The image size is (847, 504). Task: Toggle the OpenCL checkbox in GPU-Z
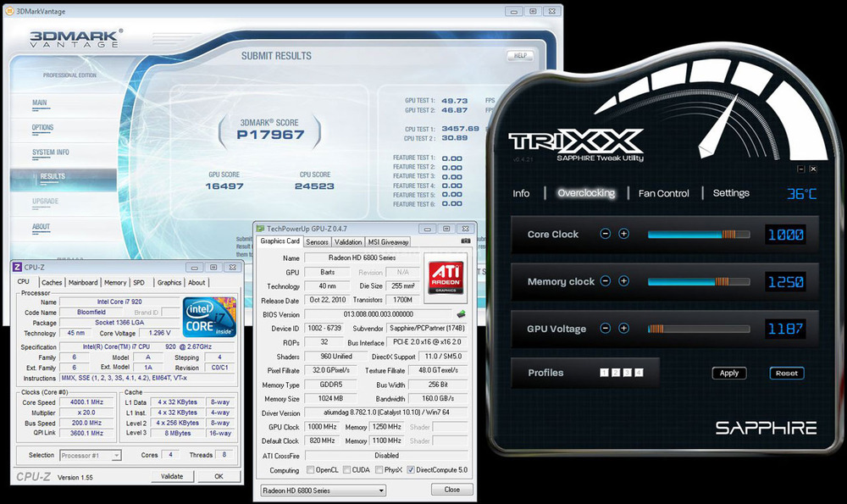click(x=311, y=470)
